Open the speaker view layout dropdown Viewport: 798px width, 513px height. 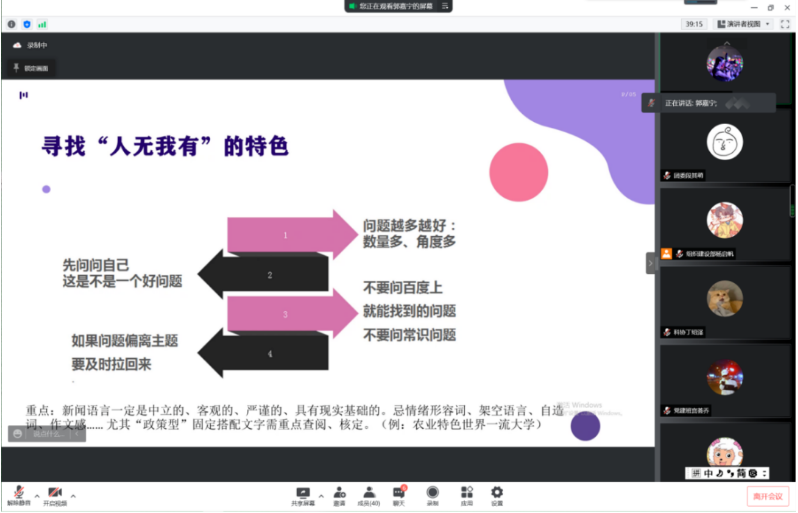(744, 23)
